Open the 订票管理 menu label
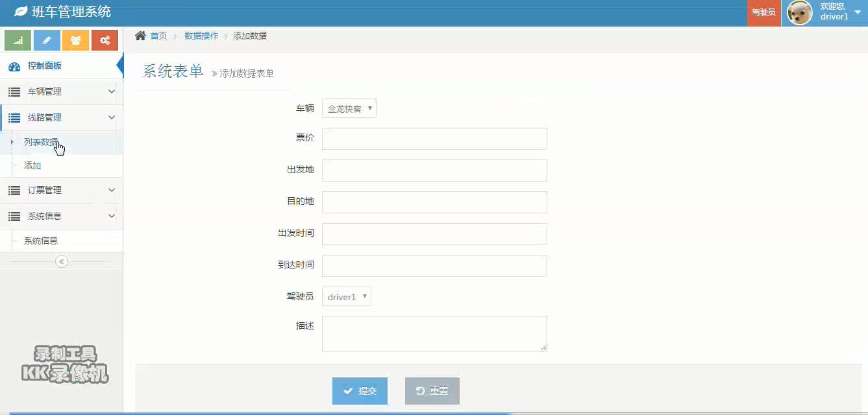Viewport: 868px width, 415px height. tap(45, 190)
